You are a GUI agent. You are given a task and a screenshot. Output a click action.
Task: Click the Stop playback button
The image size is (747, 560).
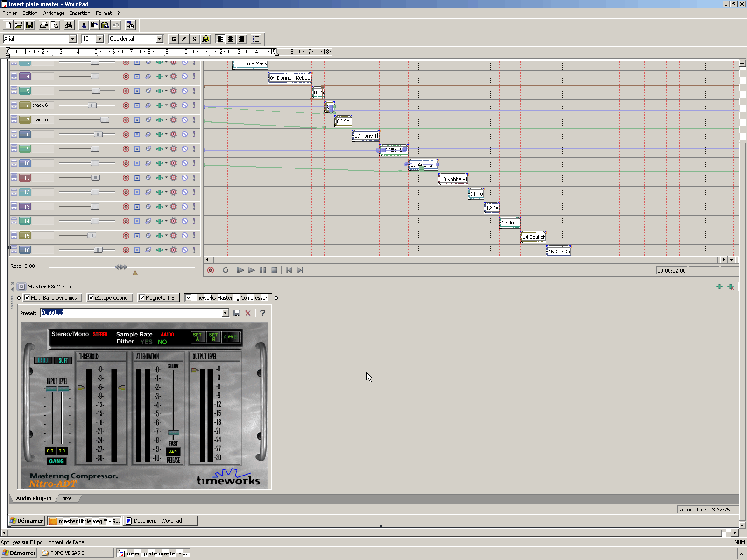[x=275, y=270]
